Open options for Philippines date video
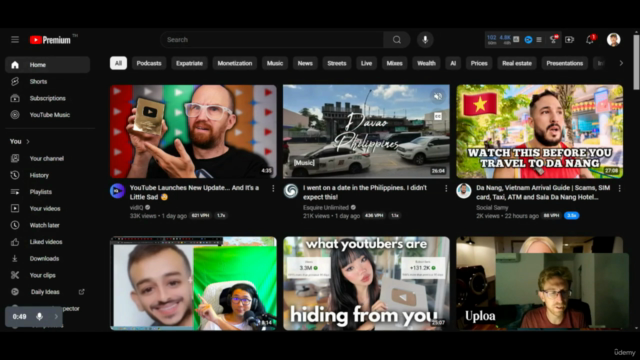This screenshot has height=360, width=640. (446, 188)
